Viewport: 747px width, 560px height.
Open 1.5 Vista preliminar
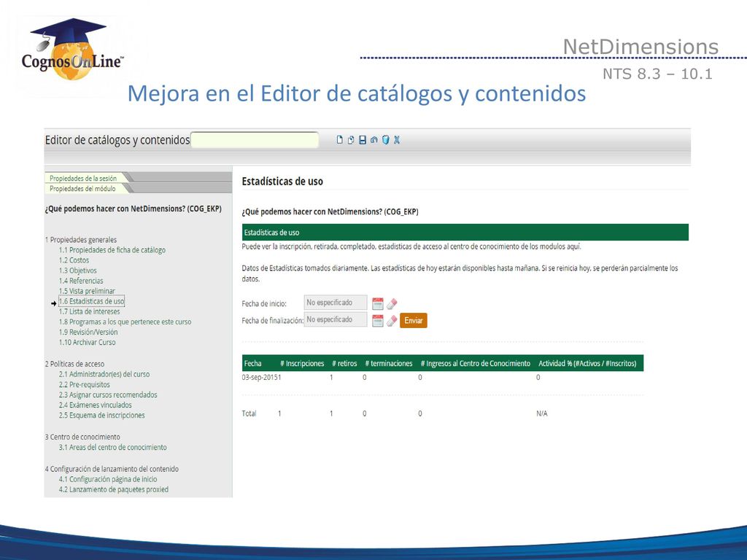click(x=88, y=291)
